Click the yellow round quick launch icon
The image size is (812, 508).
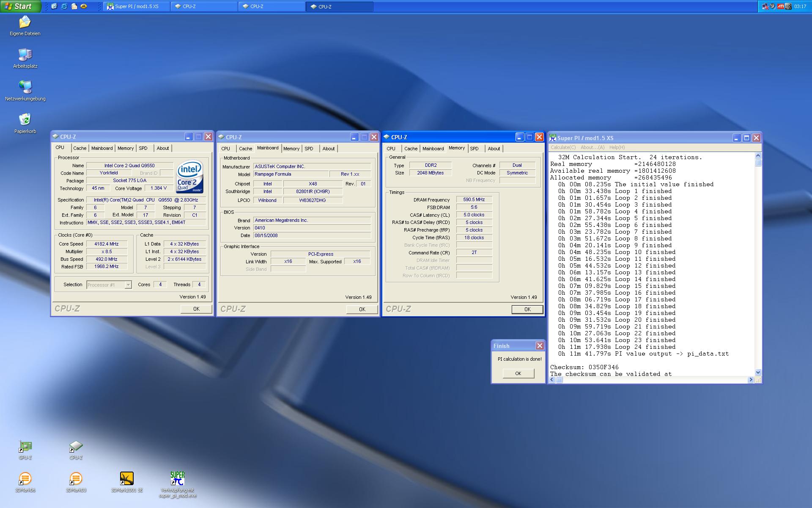(x=84, y=6)
